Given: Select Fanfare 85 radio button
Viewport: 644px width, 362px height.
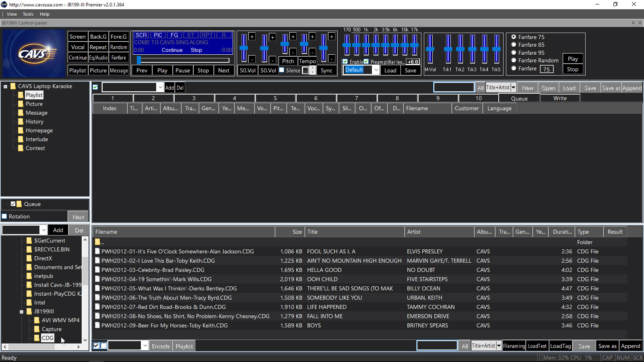Looking at the screenshot, I should (514, 45).
